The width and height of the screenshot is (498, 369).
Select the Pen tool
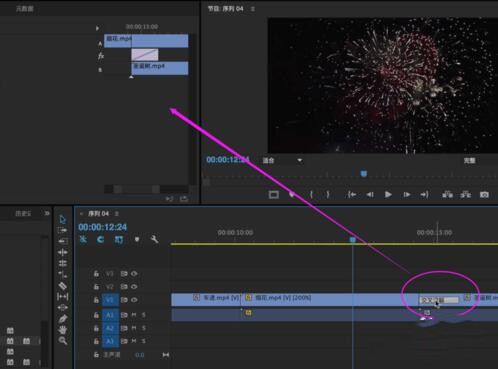[x=62, y=319]
